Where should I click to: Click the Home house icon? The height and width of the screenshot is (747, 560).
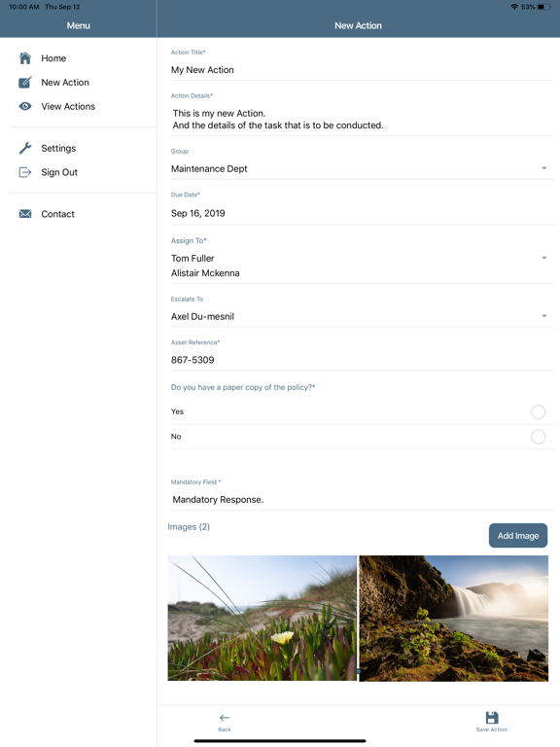[25, 58]
